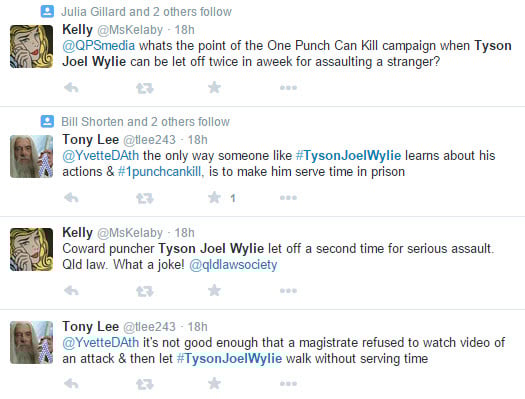Open more options on Kelly's @QPSmedia tweet
Screen dimensions: 525x399
(288, 88)
